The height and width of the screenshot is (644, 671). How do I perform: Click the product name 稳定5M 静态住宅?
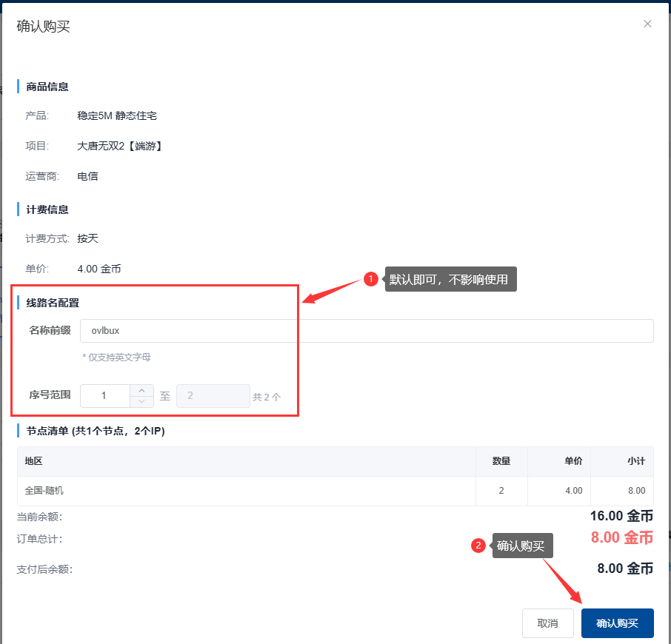117,115
